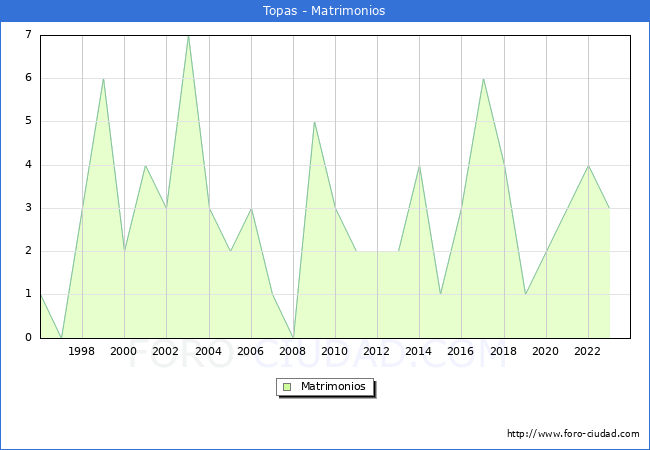This screenshot has width=650, height=450.
Task: Click the 2004 x-axis year label
Action: click(x=208, y=351)
